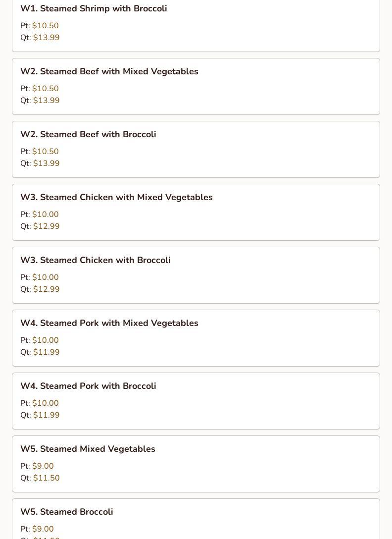The image size is (392, 539).
Task: Select pint price for W5 Steamed Broccoli
Action: 43,529
